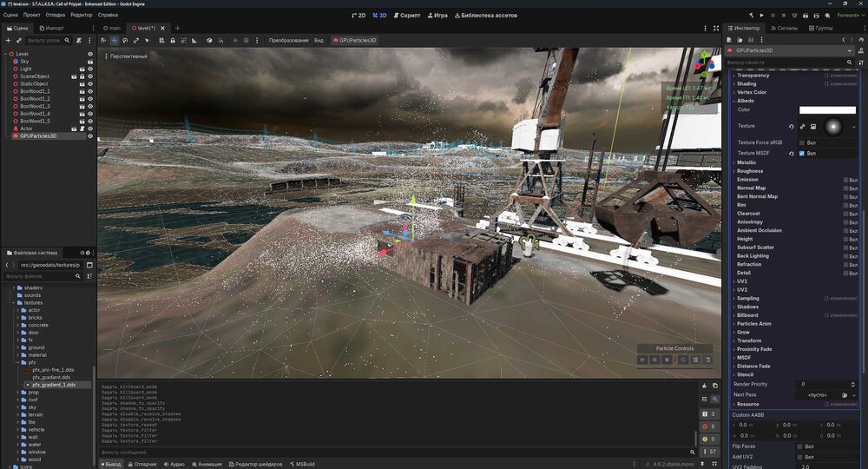This screenshot has height=469, width=868.
Task: Run the current scene with clapper icon
Action: [x=806, y=16]
